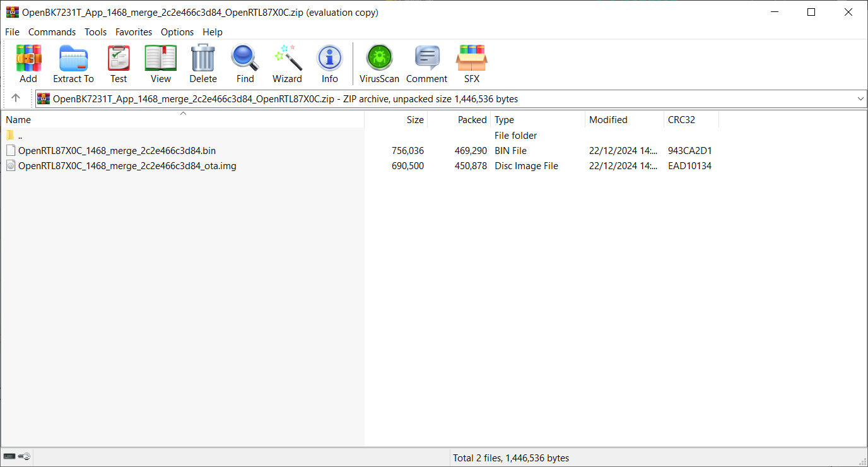
Task: Click the 'BIN File' type cell
Action: (x=510, y=150)
